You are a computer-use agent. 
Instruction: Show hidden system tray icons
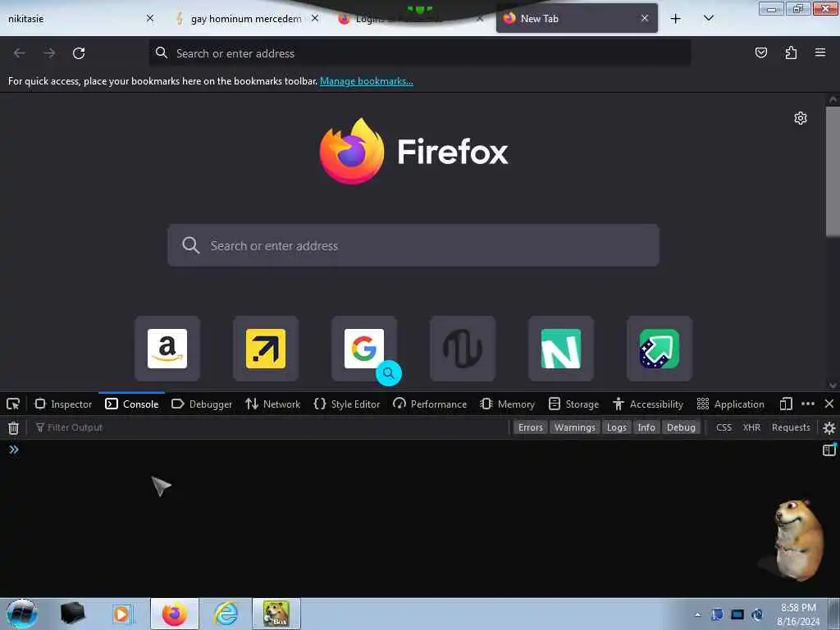697,614
